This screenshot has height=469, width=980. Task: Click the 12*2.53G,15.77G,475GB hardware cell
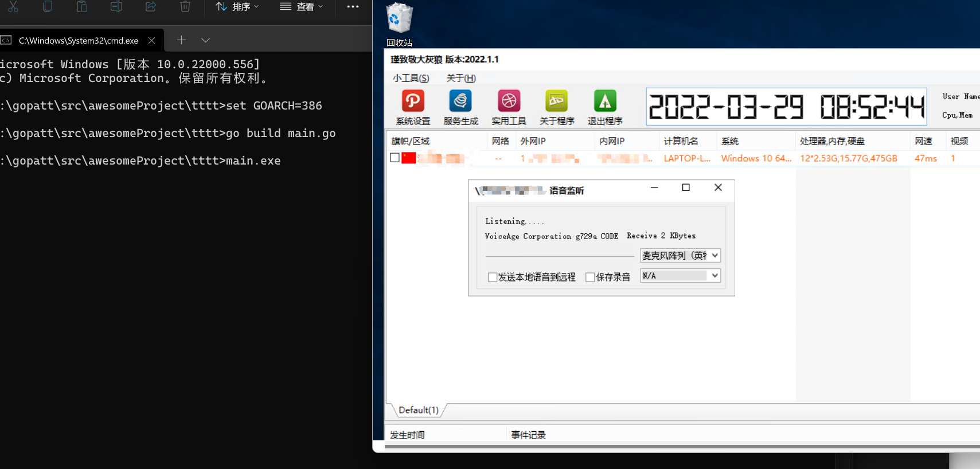[x=849, y=158]
